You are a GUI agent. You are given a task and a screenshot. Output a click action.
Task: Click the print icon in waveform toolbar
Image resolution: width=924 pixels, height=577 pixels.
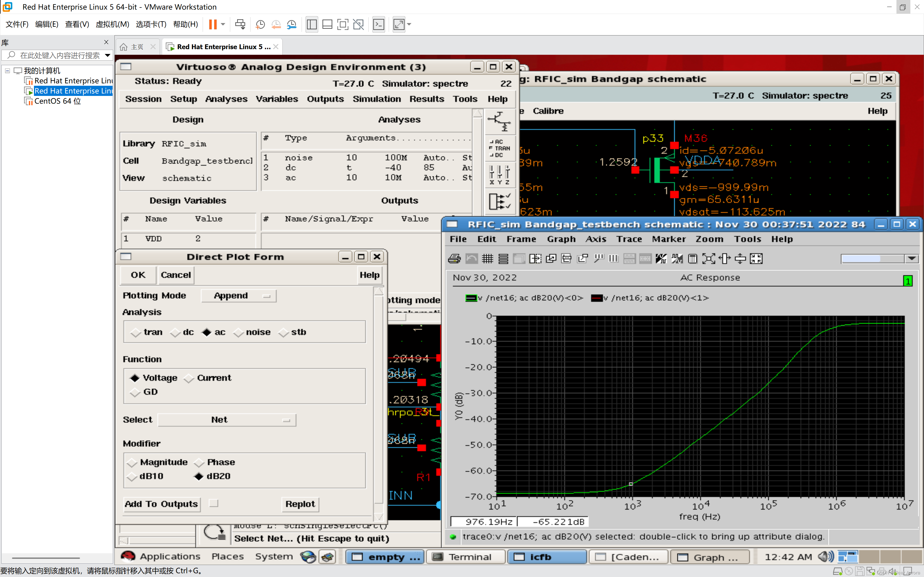[454, 259]
